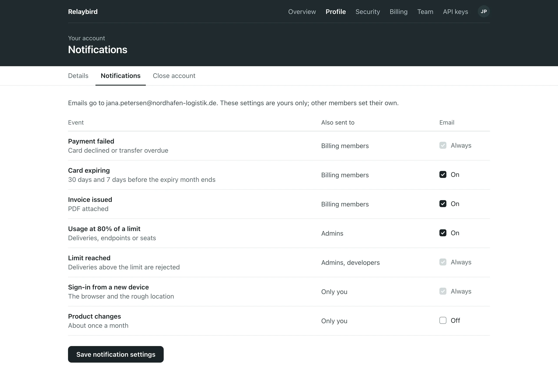Click 'Only you' in Product changes row

tap(334, 321)
